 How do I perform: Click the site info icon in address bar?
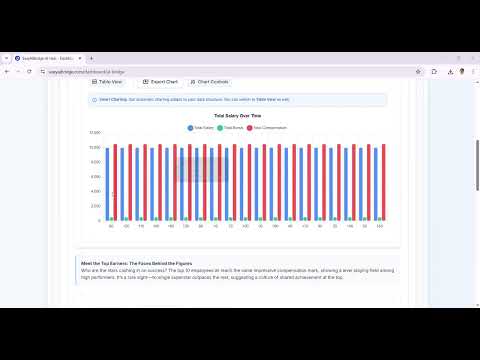[x=43, y=72]
